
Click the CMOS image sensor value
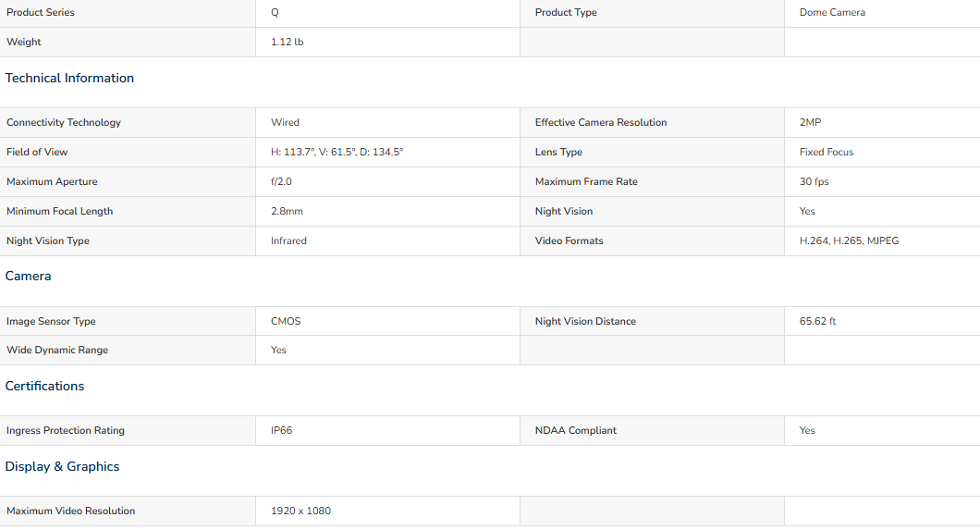click(286, 321)
